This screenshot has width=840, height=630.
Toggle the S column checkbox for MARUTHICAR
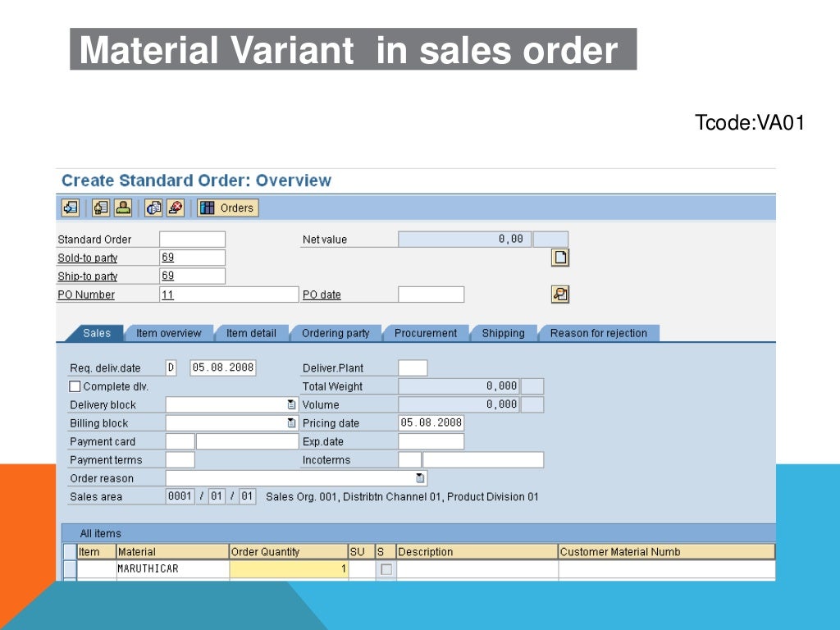click(x=386, y=569)
